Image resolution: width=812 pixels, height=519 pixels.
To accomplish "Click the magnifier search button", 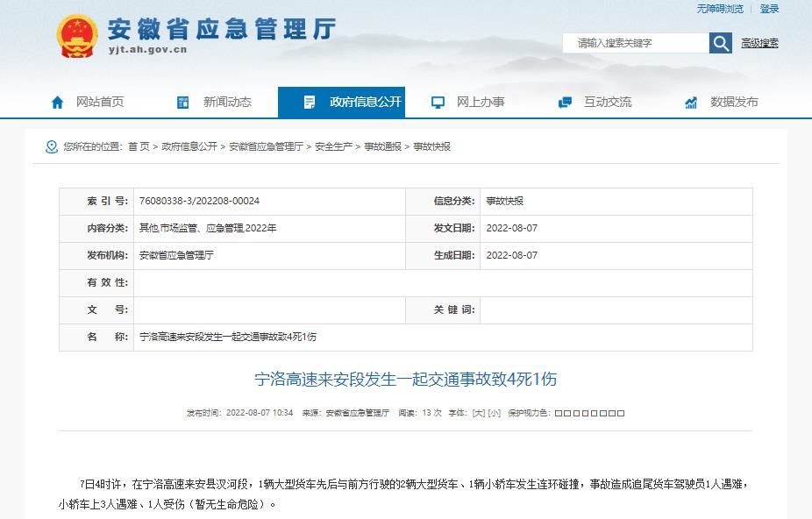I will (x=720, y=43).
